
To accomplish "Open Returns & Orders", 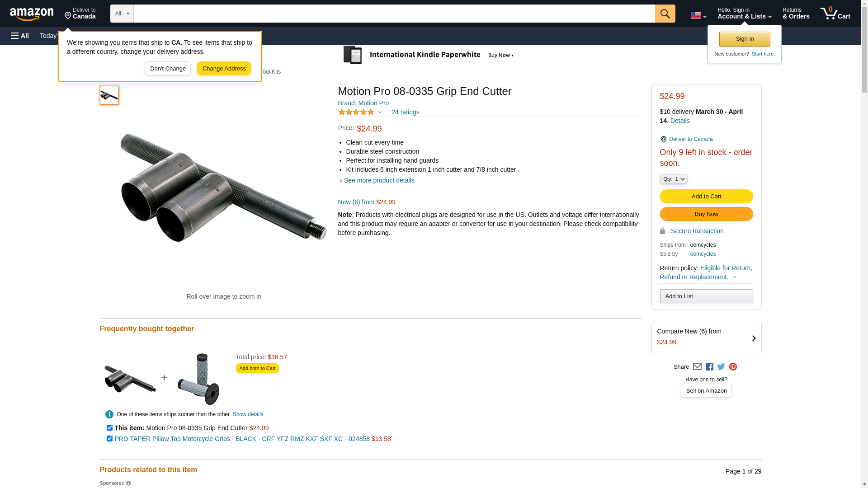I will [796, 14].
